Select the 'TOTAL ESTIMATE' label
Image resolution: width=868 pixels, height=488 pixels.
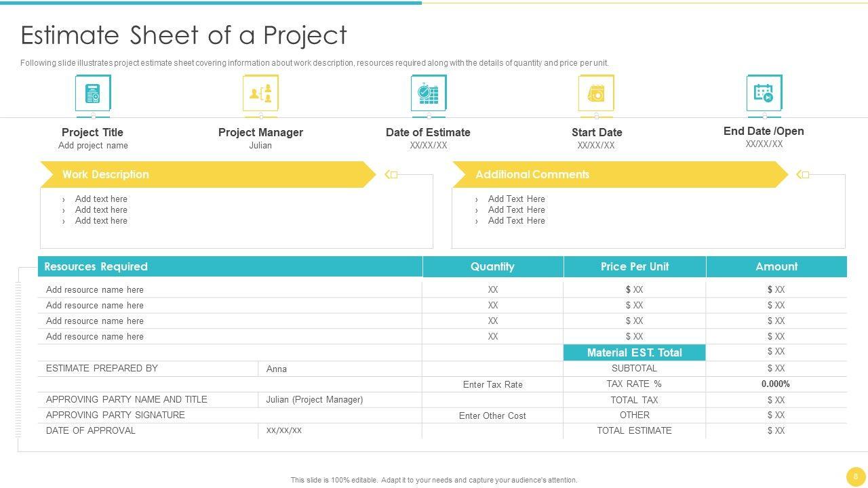point(635,430)
